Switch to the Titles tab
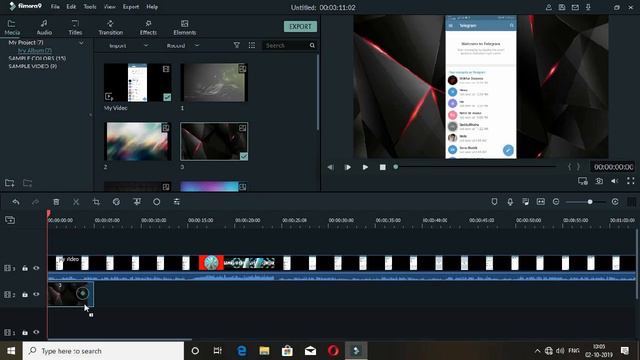This screenshot has height=360, width=640. point(75,27)
